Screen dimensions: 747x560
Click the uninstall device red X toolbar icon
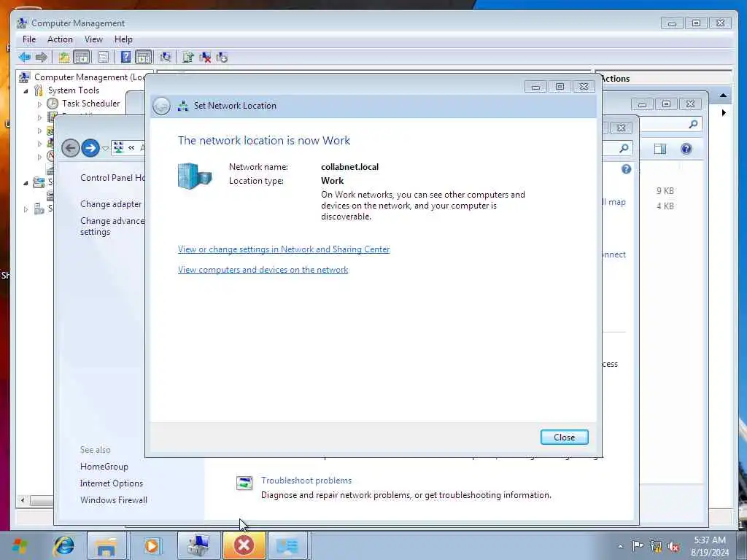tap(205, 58)
